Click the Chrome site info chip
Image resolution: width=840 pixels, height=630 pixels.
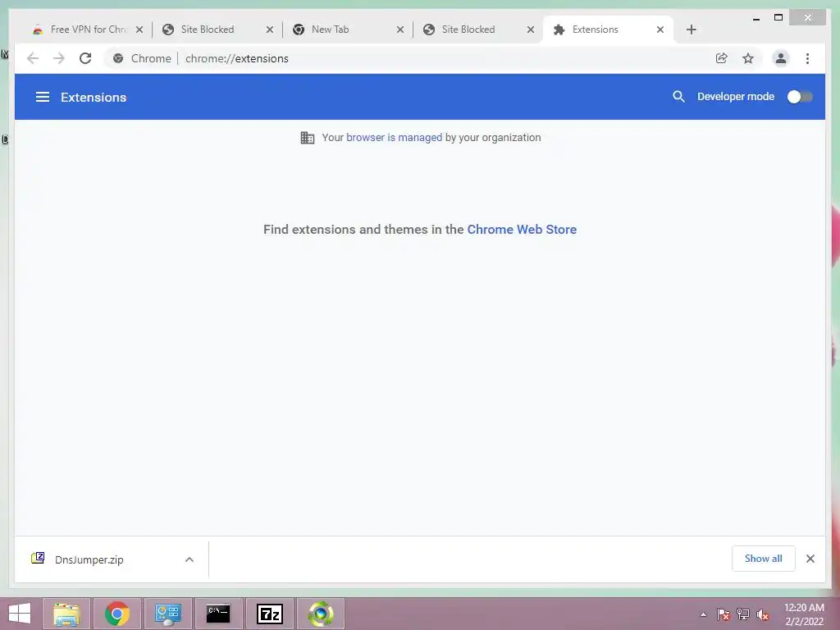143,58
